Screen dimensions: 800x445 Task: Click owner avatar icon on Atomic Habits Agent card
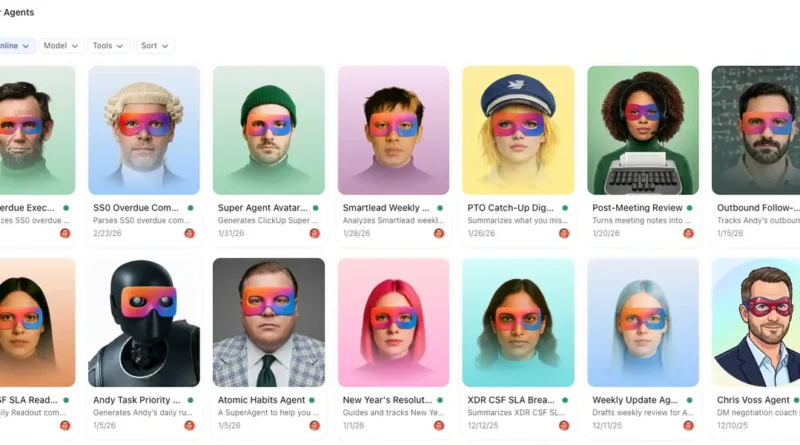point(314,425)
